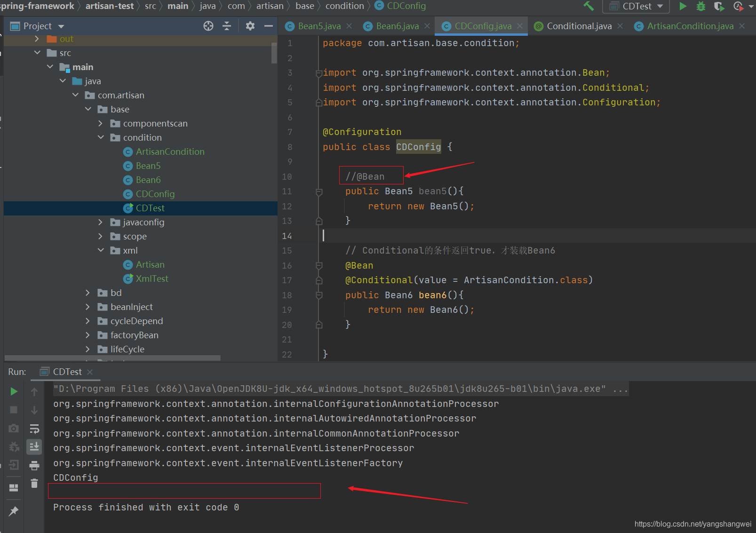Click the locate current file crosshair icon
Screen dimensions: 756x533
pyautogui.click(x=208, y=26)
